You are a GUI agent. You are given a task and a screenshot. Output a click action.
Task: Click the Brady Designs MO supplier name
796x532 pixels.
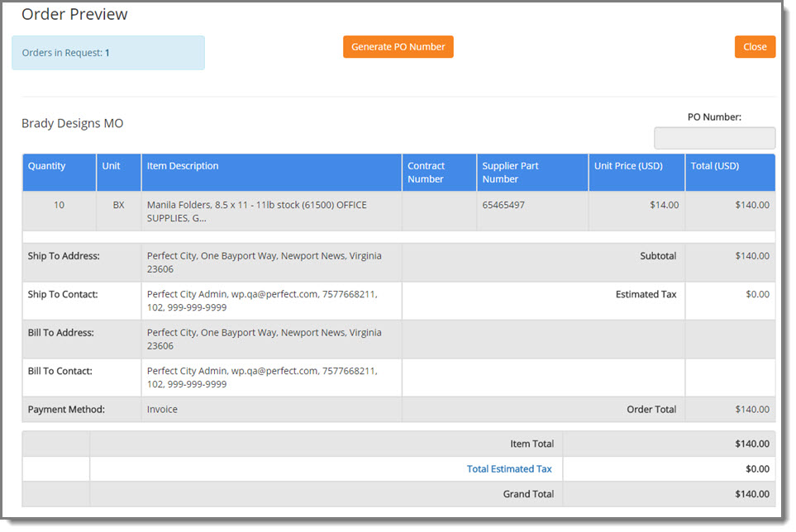click(73, 124)
